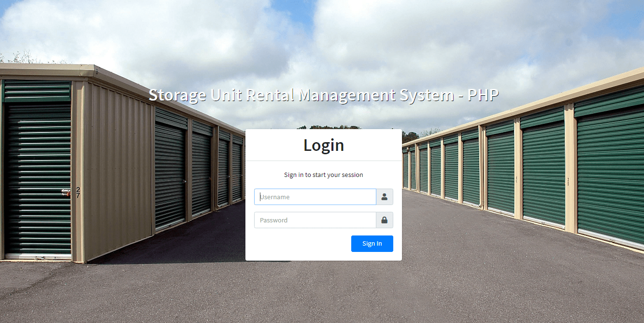Click the Login heading on the card
The width and height of the screenshot is (644, 323).
coord(323,145)
